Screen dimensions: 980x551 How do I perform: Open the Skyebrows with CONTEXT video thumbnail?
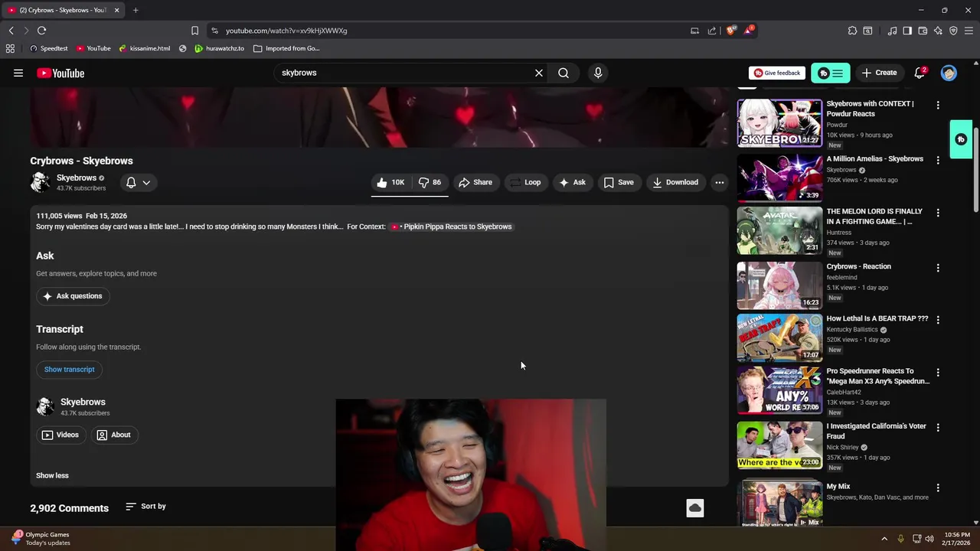click(779, 123)
